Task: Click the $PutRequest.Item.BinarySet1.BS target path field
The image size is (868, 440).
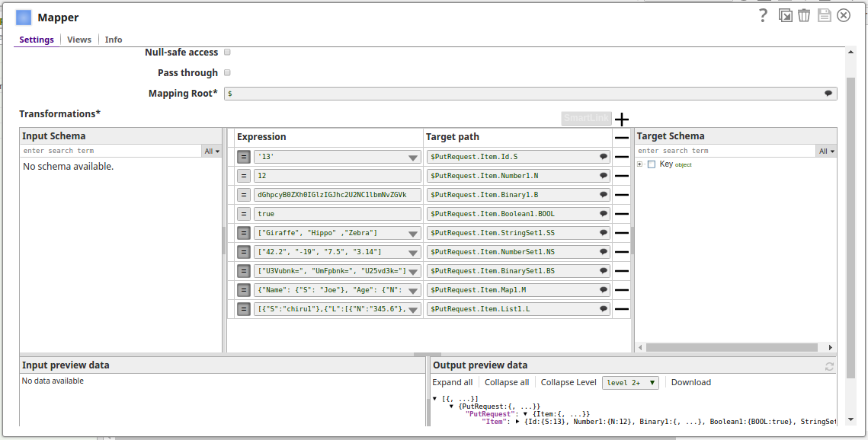Action: tap(518, 271)
